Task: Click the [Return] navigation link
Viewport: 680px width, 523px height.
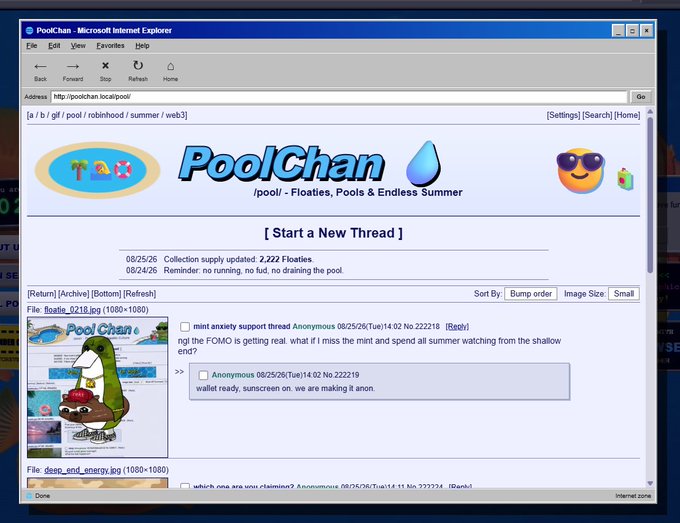Action: [x=42, y=294]
